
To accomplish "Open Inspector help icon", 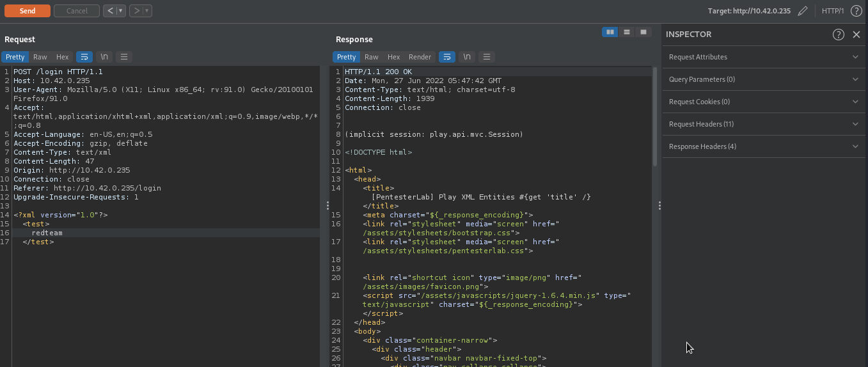I will (839, 35).
